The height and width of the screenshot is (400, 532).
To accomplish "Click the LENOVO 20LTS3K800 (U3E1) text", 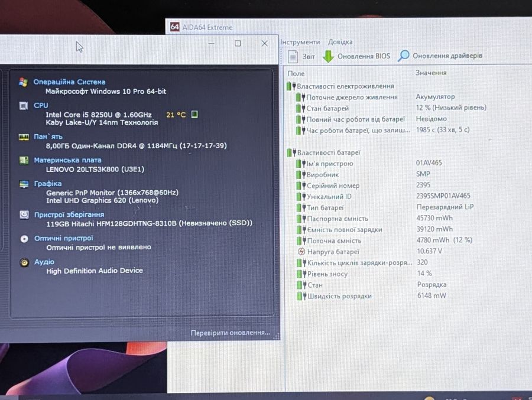I will (x=95, y=169).
